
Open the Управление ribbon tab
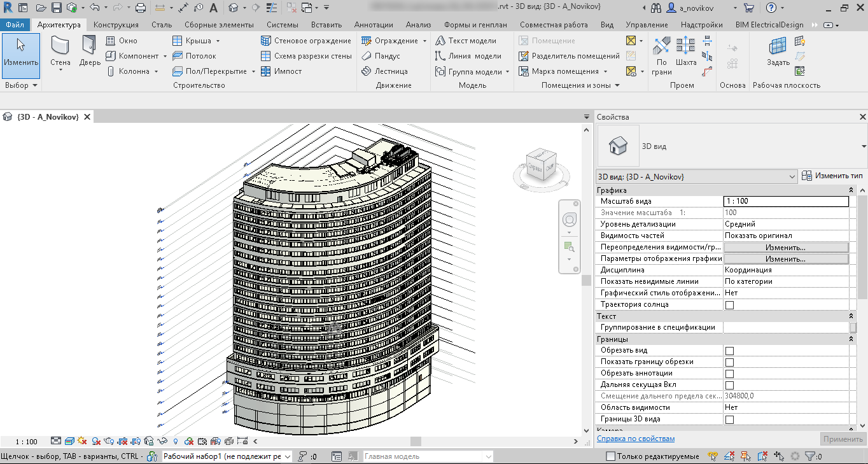point(647,25)
